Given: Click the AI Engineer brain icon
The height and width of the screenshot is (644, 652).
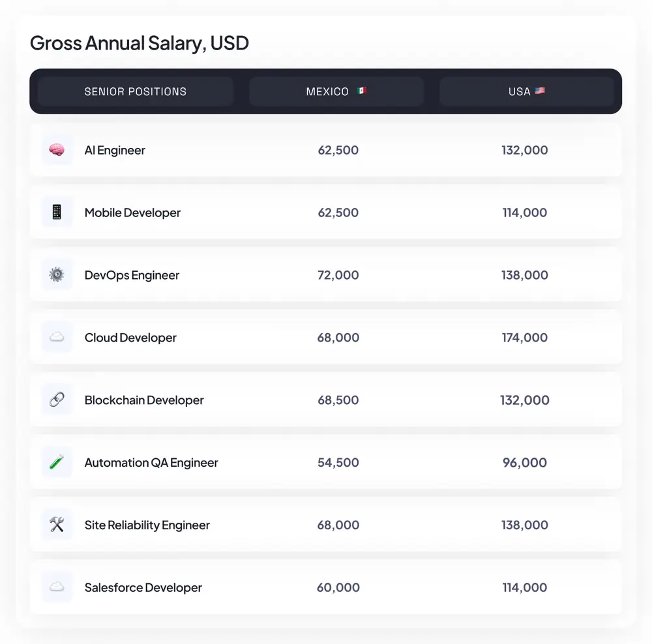Looking at the screenshot, I should pos(57,150).
